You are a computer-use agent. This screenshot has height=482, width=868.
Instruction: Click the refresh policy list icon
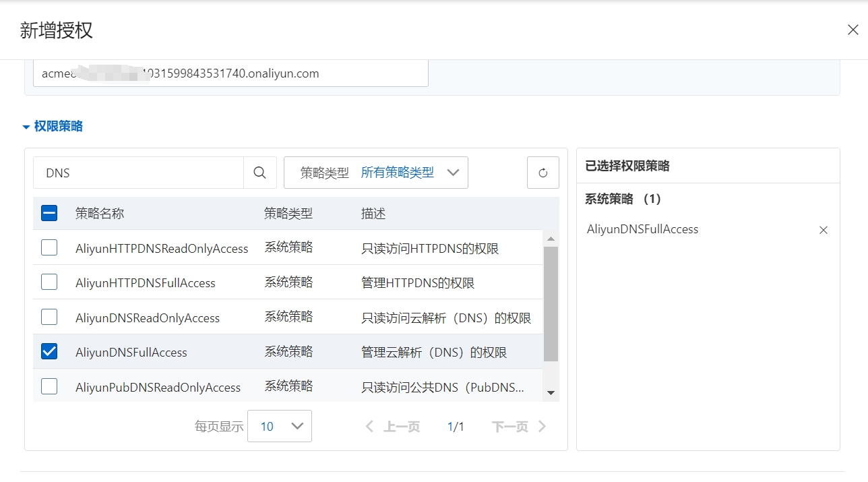coord(542,173)
